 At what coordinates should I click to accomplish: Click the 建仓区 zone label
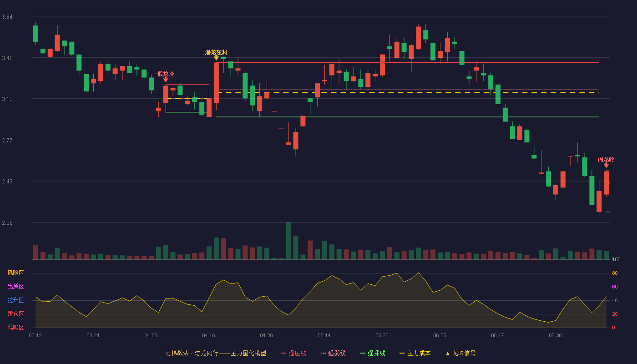(x=15, y=314)
